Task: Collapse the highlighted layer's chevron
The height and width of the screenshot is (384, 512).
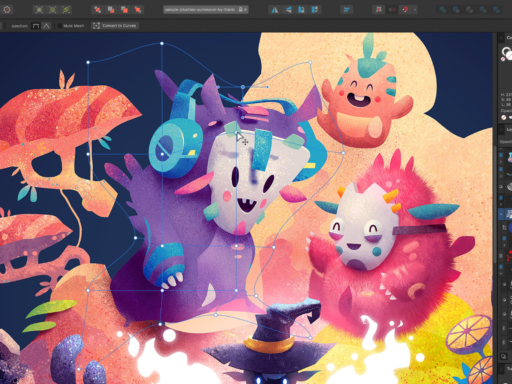Action: 501,214
